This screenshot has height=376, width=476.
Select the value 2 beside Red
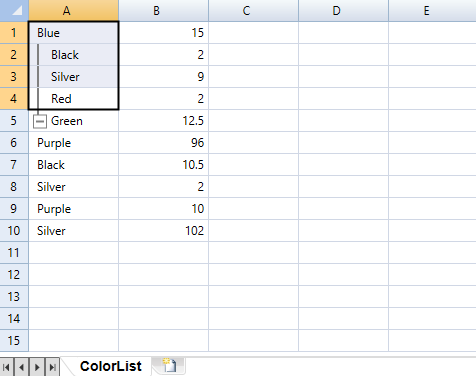(x=163, y=99)
